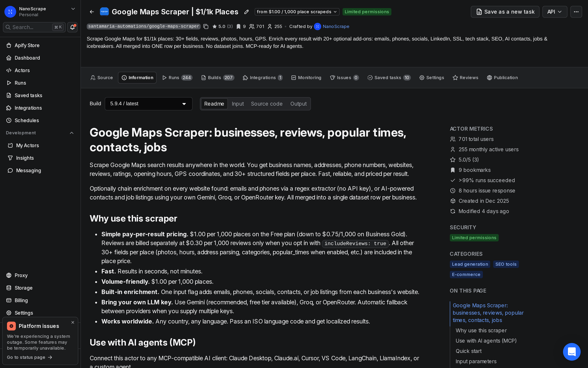Select the Output view

[298, 104]
